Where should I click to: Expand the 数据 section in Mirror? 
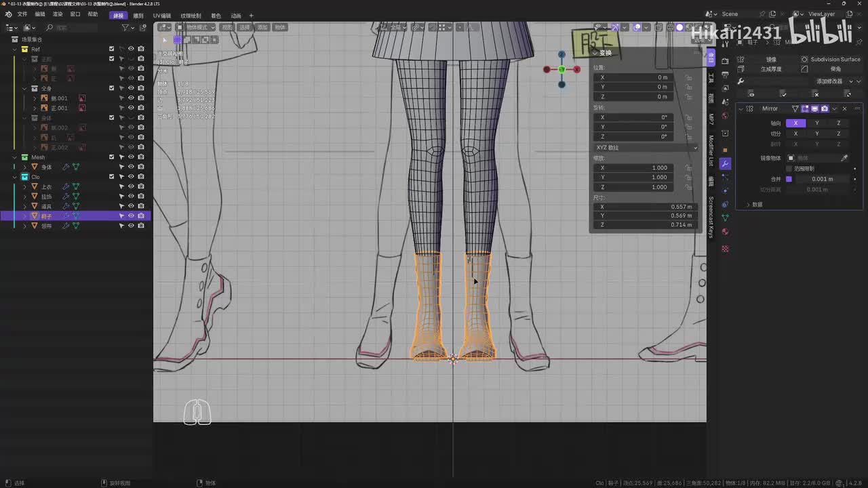pos(756,204)
